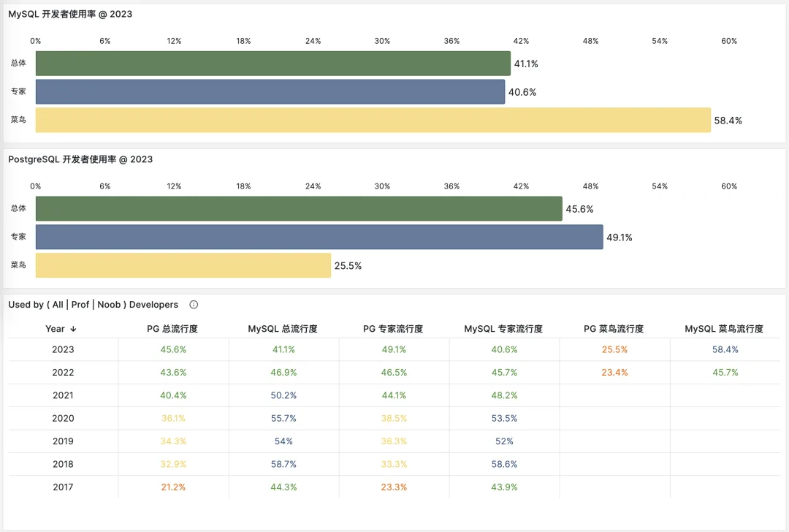
Task: Click the info icon beside Developers title
Action: pos(194,305)
